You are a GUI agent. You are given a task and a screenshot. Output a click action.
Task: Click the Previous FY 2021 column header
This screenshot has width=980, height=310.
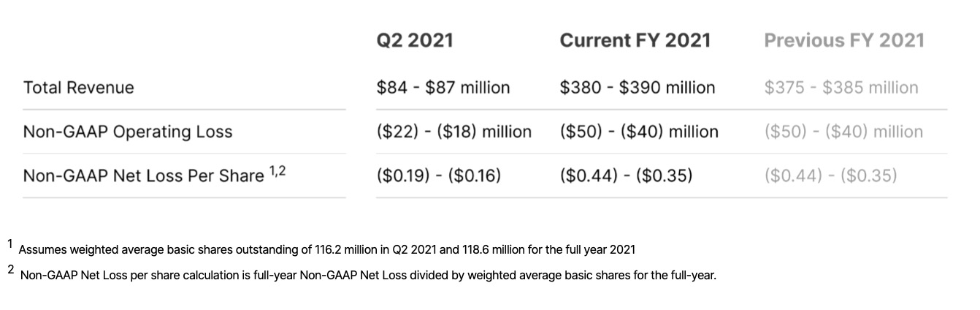click(844, 40)
